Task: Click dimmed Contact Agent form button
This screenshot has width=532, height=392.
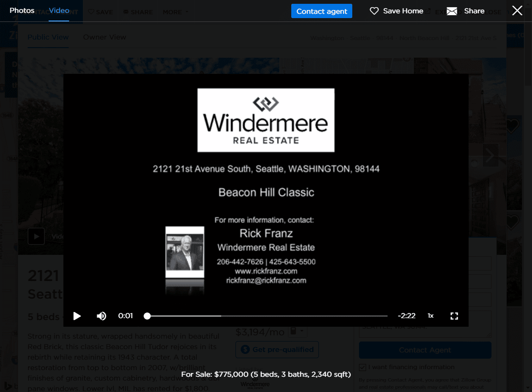Action: coord(425,350)
